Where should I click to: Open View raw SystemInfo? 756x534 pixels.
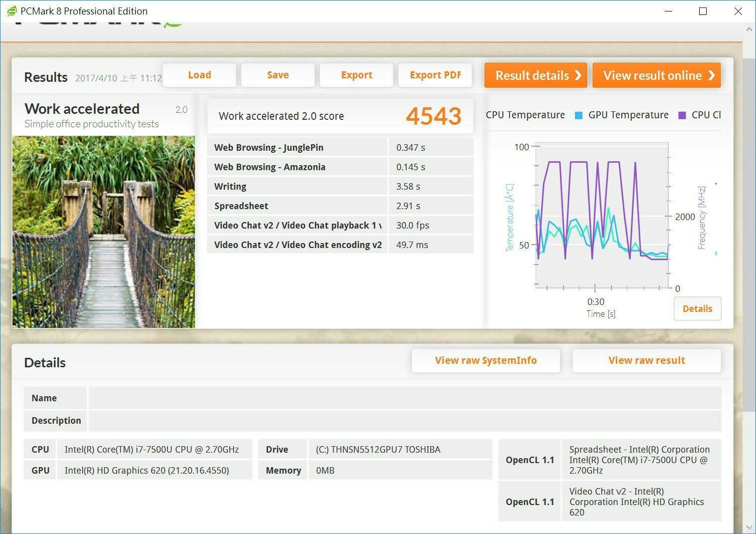(485, 360)
